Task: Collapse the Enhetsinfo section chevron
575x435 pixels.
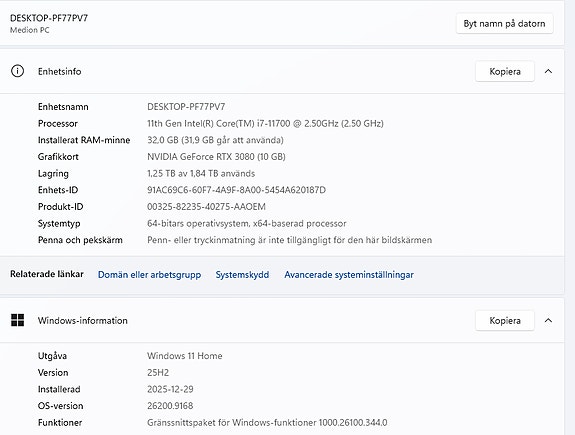Action: pos(548,71)
